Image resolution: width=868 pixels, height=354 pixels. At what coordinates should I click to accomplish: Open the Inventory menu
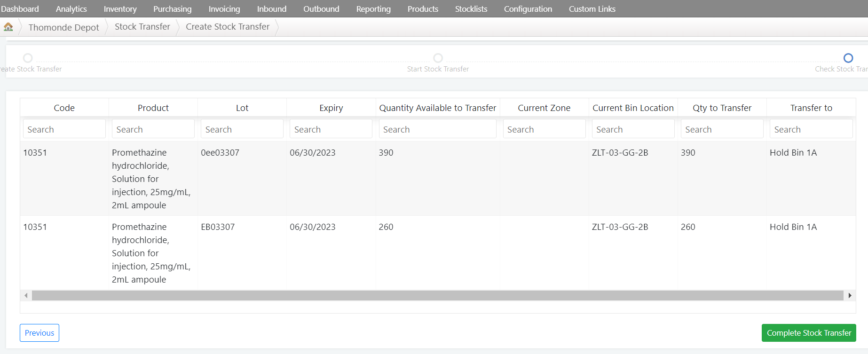[x=120, y=9]
